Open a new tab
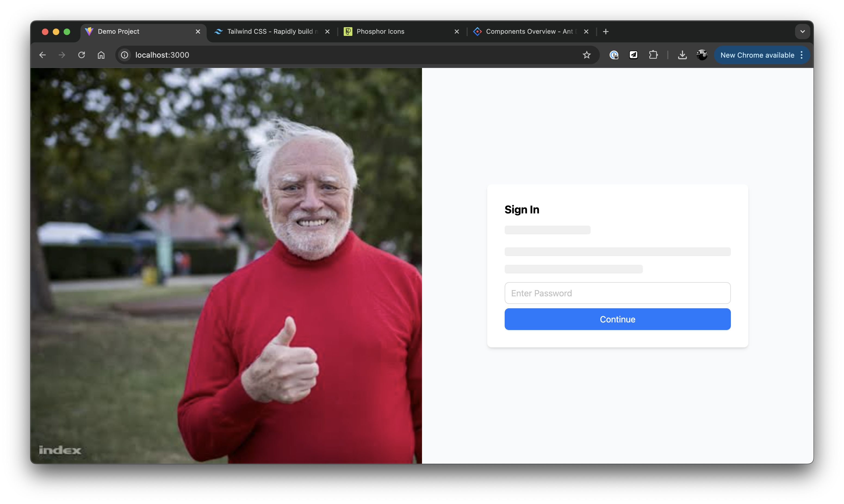Viewport: 844px width, 504px height. (x=606, y=32)
